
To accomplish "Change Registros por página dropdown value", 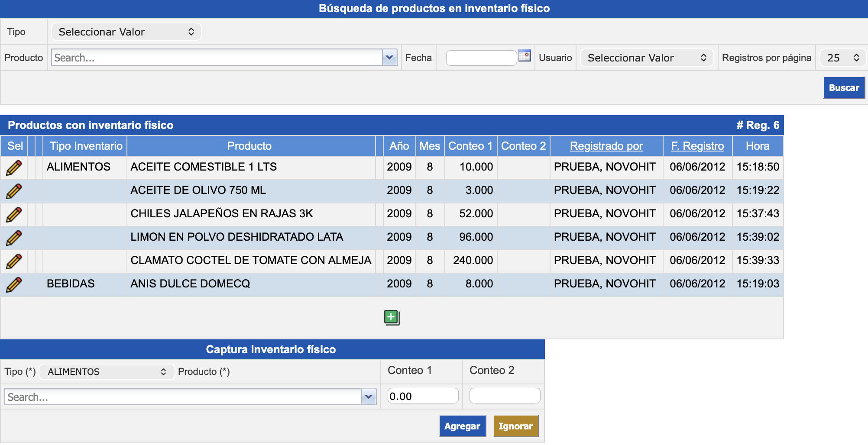I will click(x=842, y=58).
